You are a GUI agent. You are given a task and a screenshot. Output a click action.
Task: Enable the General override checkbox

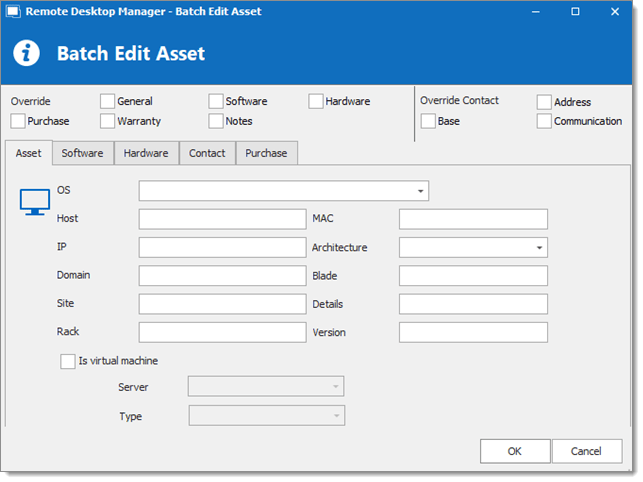[x=107, y=101]
